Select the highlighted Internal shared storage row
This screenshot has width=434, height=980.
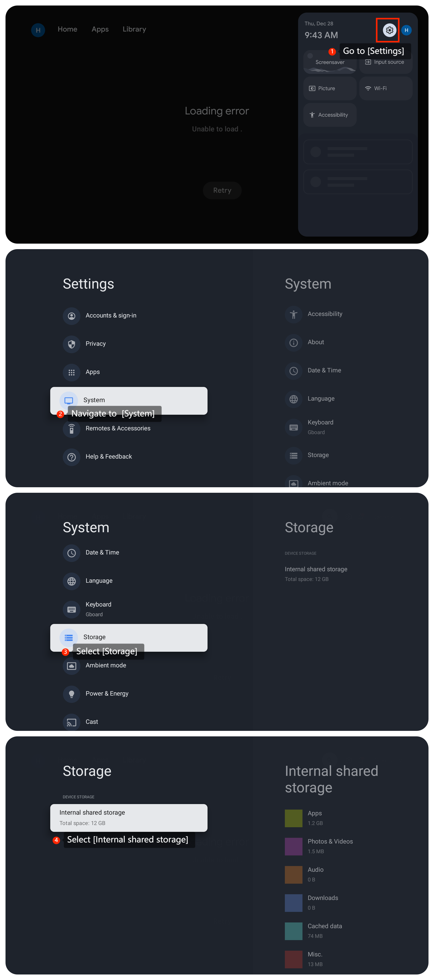point(128,818)
